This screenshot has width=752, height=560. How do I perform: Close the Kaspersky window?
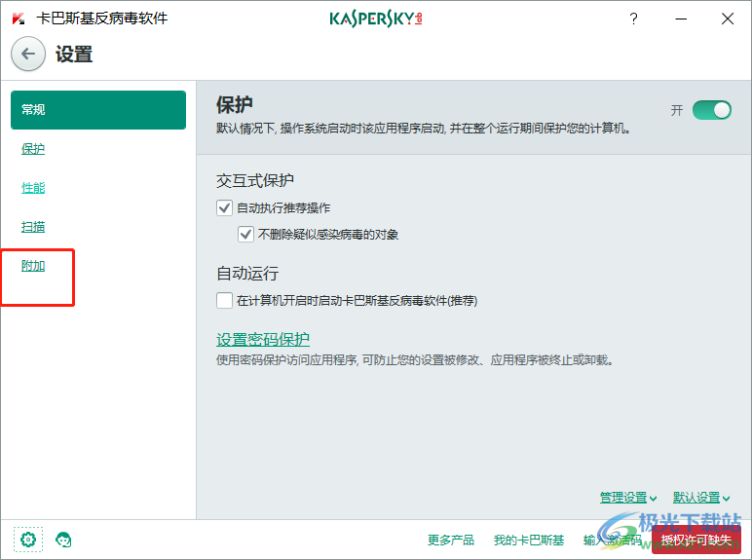tap(728, 19)
